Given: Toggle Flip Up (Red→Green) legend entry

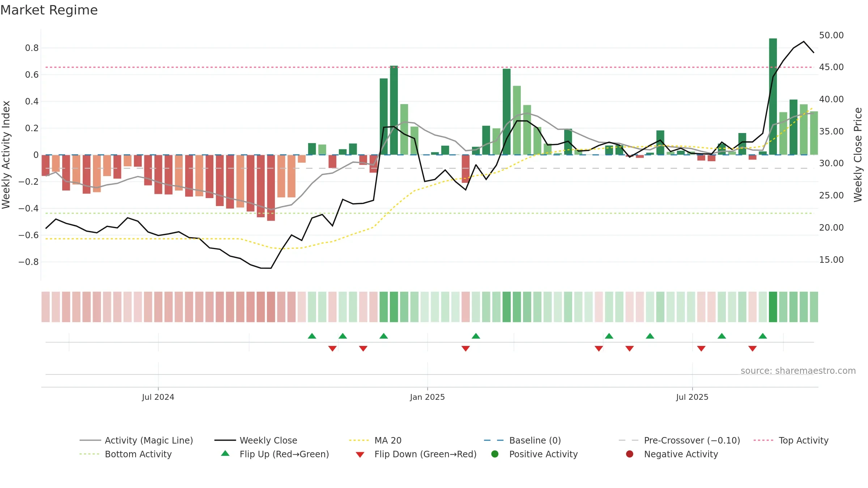Looking at the screenshot, I should pyautogui.click(x=275, y=454).
